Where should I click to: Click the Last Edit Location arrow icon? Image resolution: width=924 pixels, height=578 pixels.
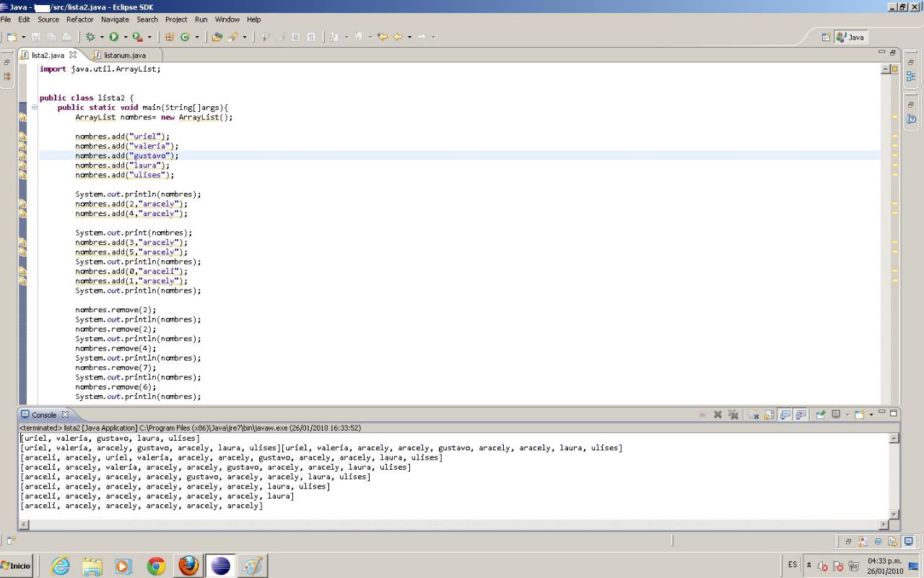[x=383, y=37]
